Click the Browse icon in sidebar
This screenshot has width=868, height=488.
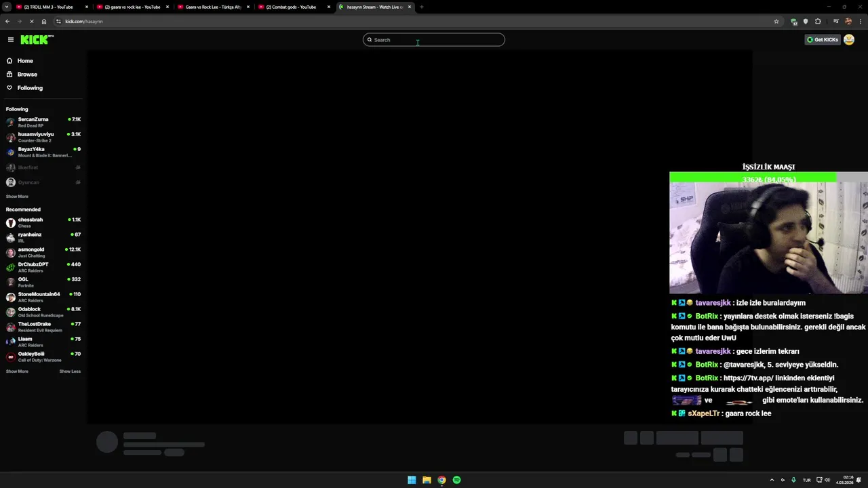pos(9,75)
